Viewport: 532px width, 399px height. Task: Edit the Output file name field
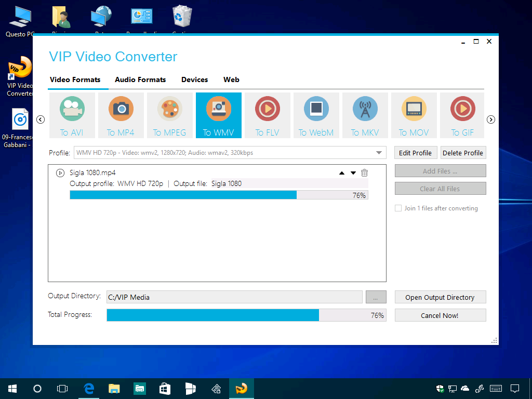289,183
